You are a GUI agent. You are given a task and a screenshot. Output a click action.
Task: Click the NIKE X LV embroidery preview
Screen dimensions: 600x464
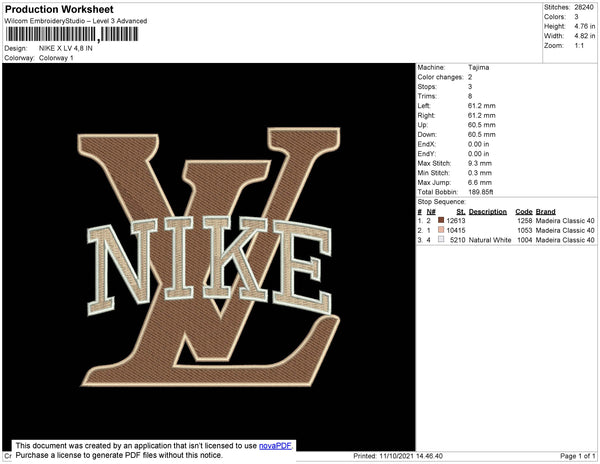coord(209,257)
